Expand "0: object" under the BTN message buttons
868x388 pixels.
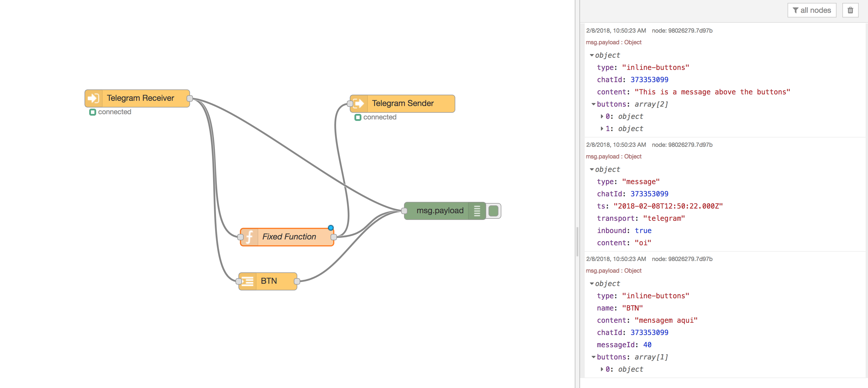(602, 369)
